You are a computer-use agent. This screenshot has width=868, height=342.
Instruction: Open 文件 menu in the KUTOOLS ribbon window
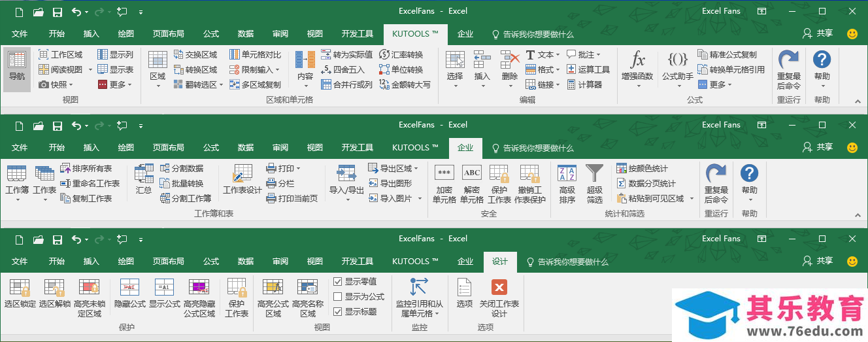(20, 34)
